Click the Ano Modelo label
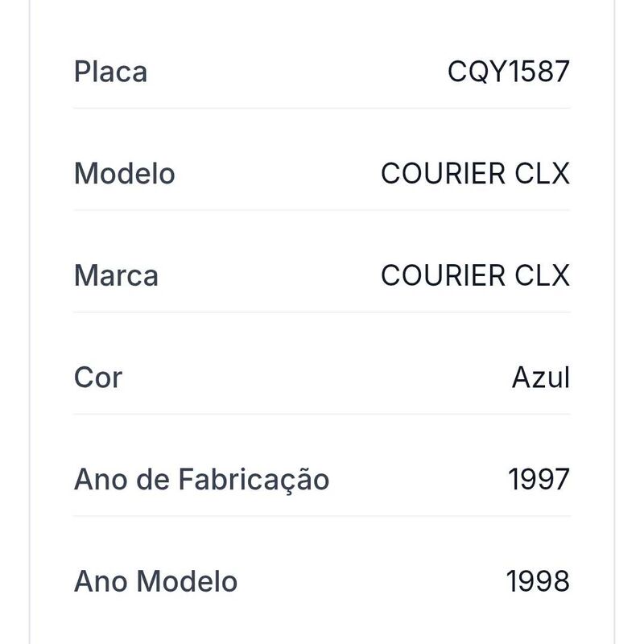644x644 pixels. pos(155,581)
